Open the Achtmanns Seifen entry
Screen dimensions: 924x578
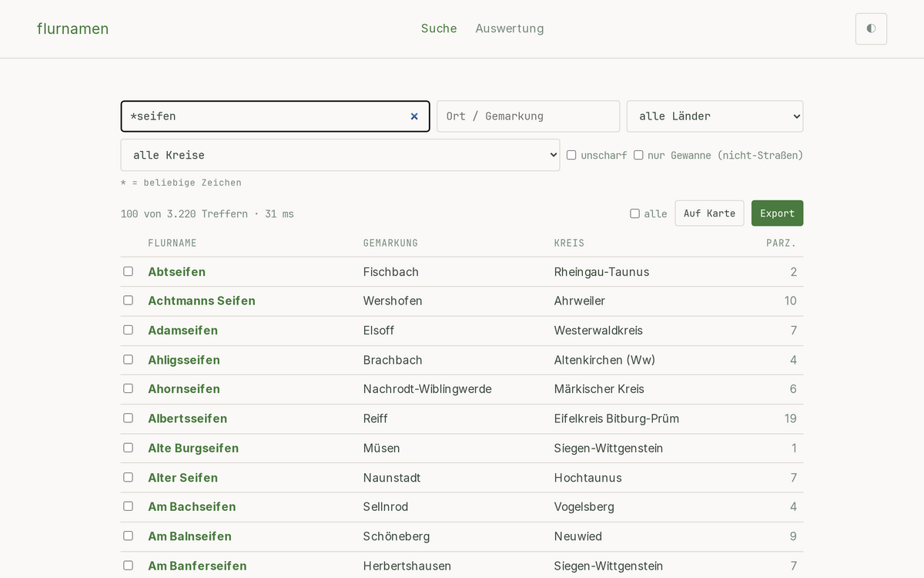pos(202,301)
